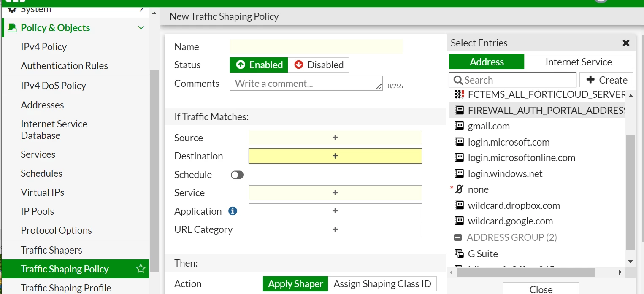
Task: Switch to the Address tab
Action: [x=487, y=62]
